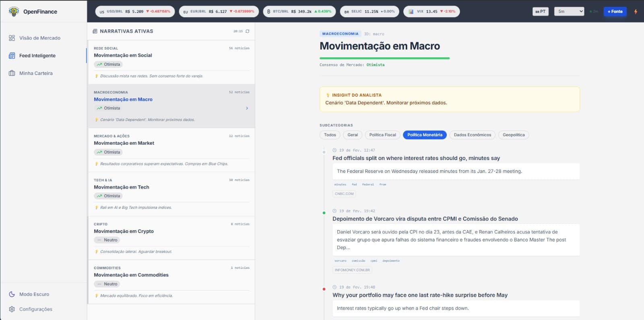Image resolution: width=644 pixels, height=320 pixels.
Task: Click the BTC/BRL bitcoin symbol
Action: point(269,12)
